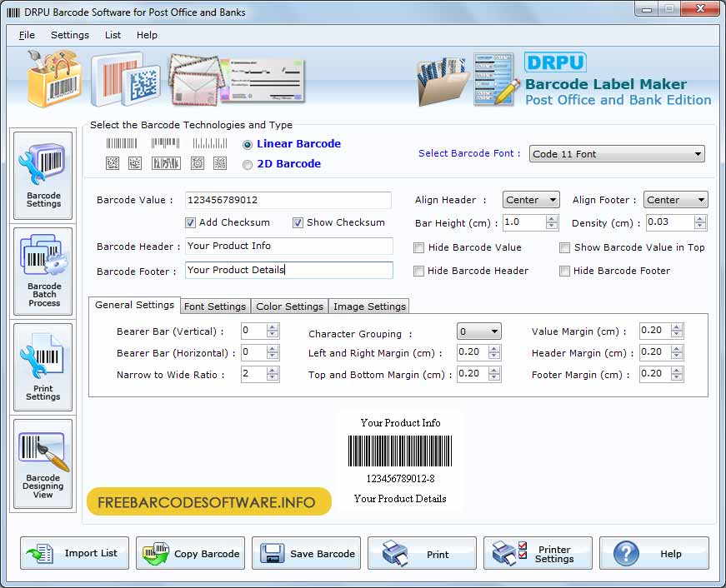Adjust the Value Margin spinner arrows
This screenshot has height=588, width=726.
click(677, 331)
